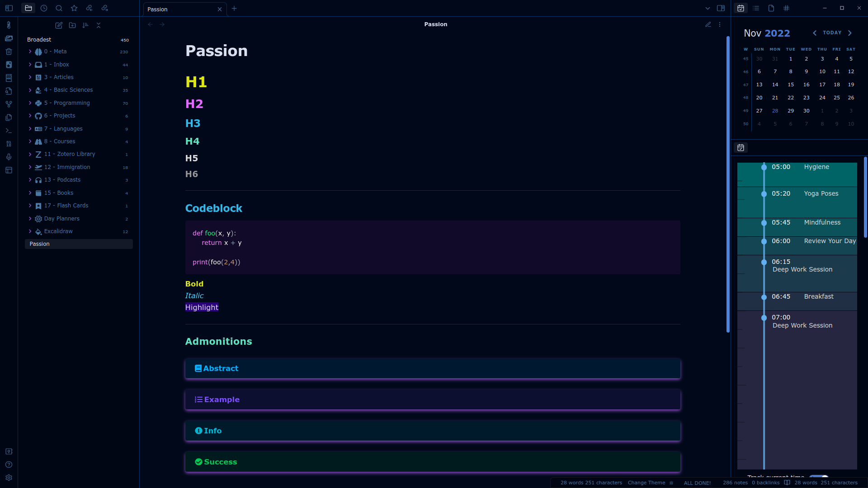Viewport: 868px width, 488px height.
Task: Toggle the left sidebar visibility
Action: point(9,8)
